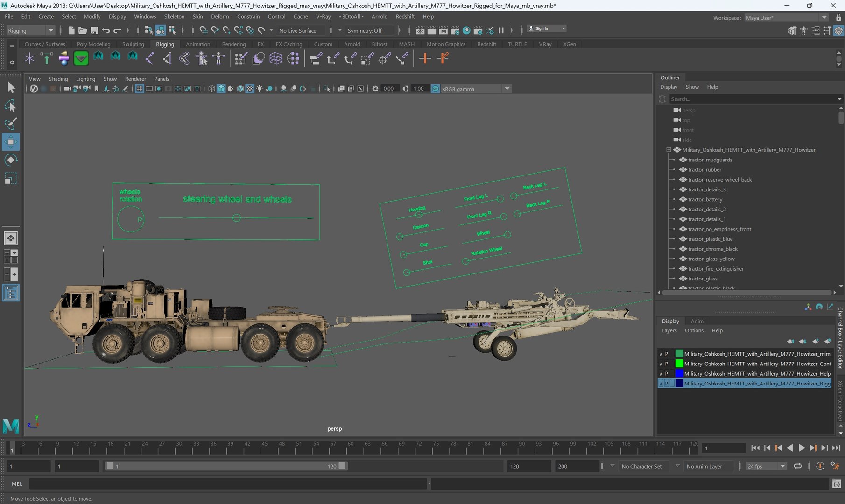
Task: Click the playback range slider bar
Action: point(226,466)
